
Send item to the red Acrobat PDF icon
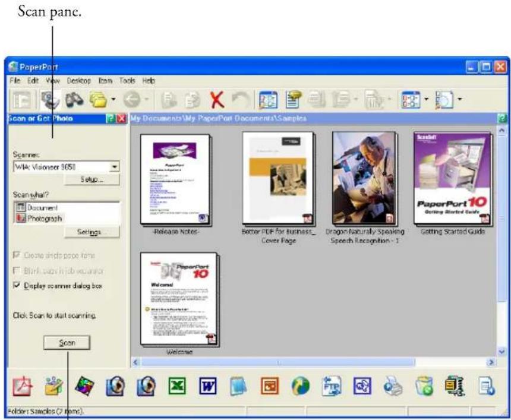[23, 387]
